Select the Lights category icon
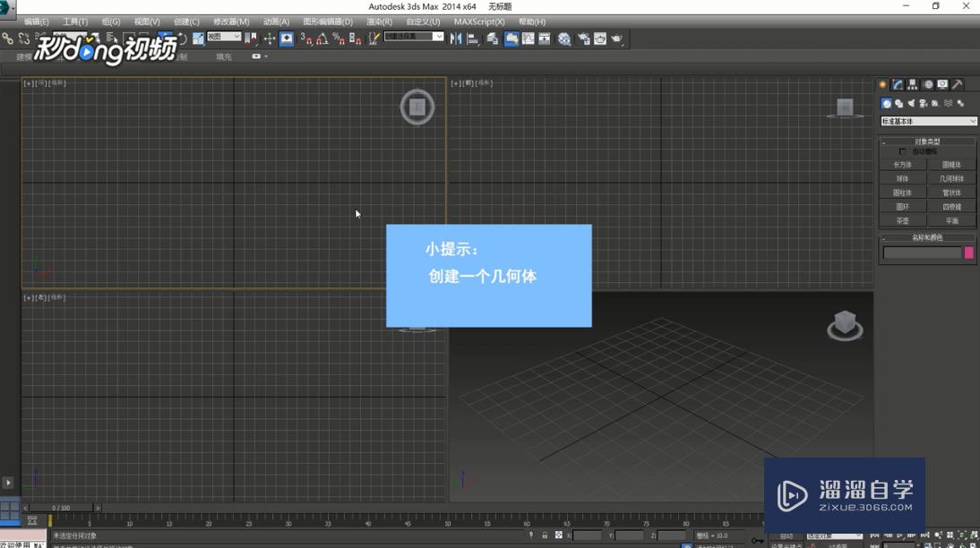The image size is (980, 548). pos(911,104)
